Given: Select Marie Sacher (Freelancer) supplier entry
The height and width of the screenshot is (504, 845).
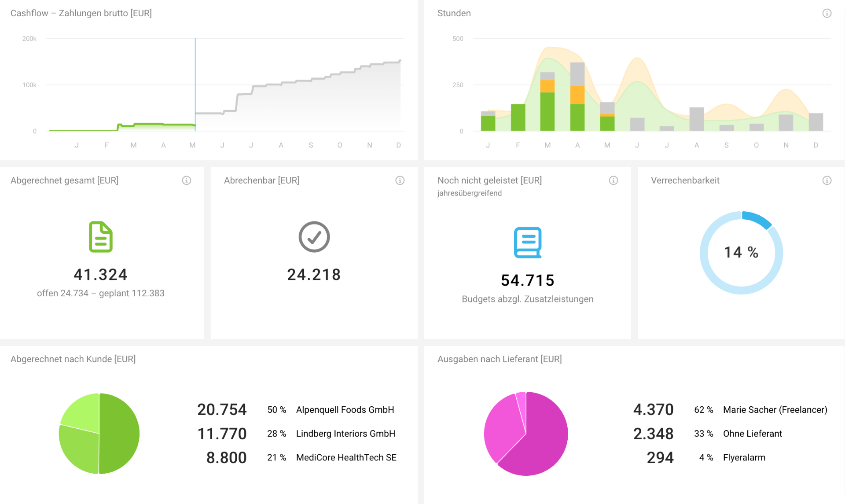Looking at the screenshot, I should (775, 410).
